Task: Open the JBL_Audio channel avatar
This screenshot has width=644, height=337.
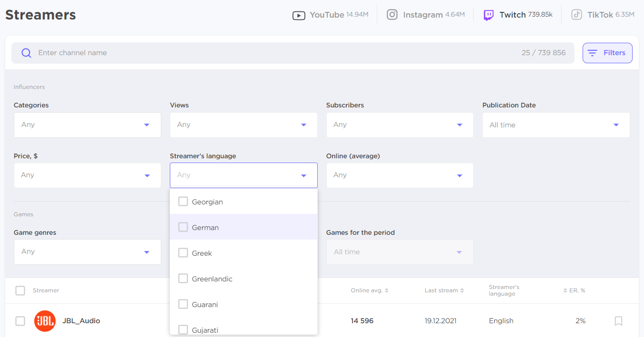Action: click(x=45, y=321)
